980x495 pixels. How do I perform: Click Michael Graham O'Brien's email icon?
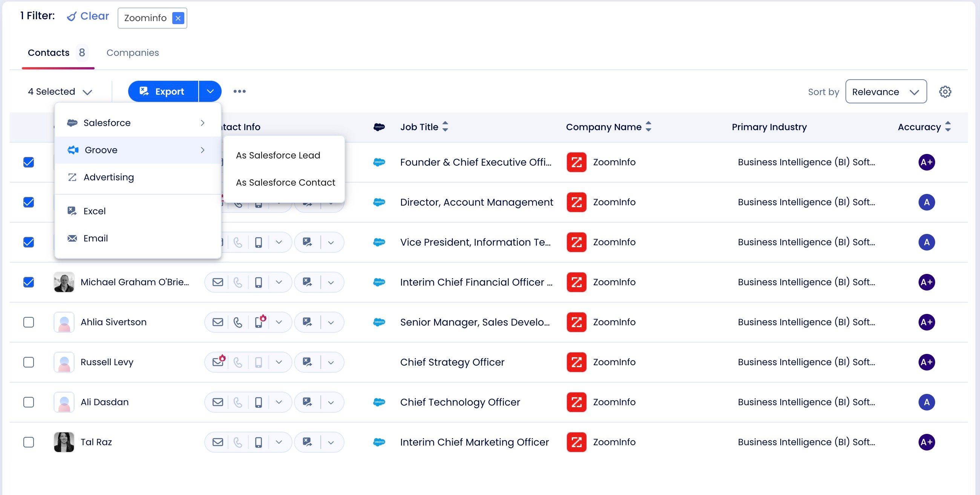tap(217, 282)
